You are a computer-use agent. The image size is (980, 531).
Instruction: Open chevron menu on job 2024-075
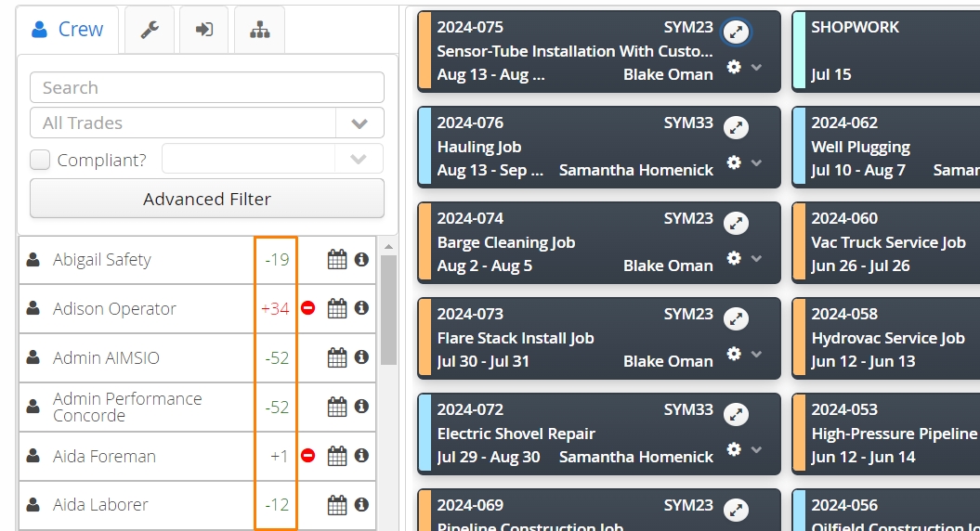point(756,67)
